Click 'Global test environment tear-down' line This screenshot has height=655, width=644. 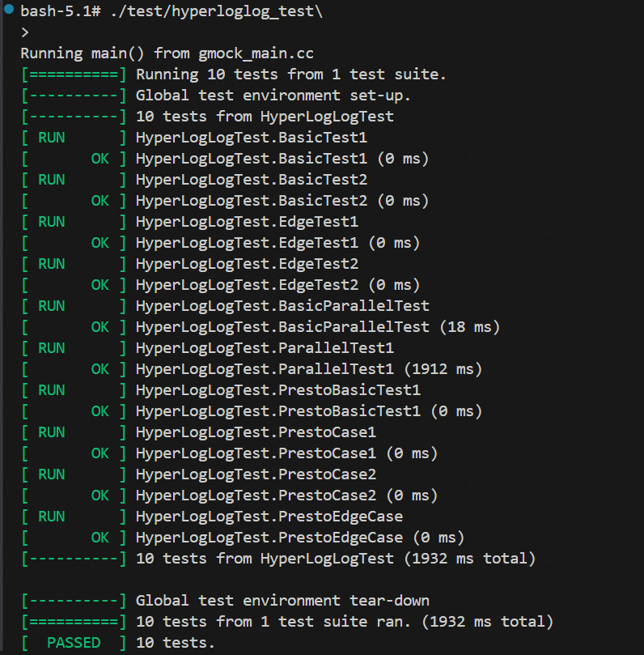282,601
